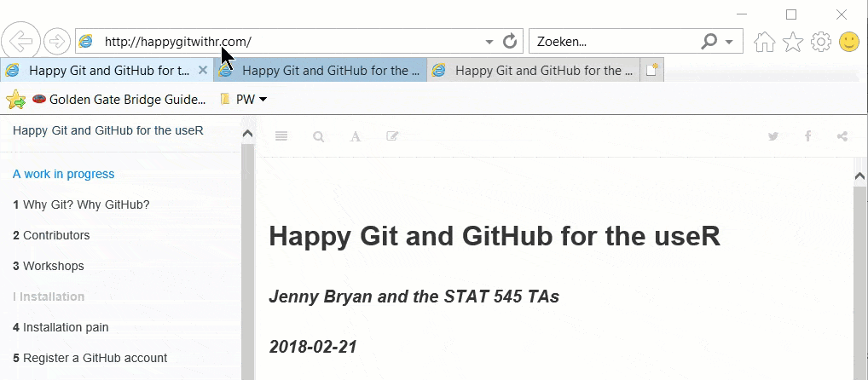Click the author line 'Jenny Bryan and the STAT 545 TAs'
The width and height of the screenshot is (868, 380).
click(x=414, y=297)
